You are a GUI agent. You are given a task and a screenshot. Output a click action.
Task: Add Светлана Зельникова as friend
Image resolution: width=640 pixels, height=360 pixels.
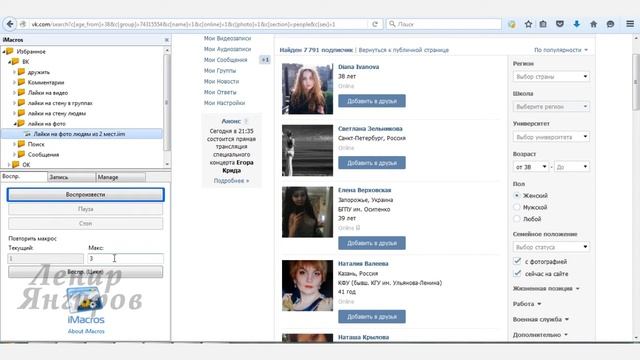point(372,163)
